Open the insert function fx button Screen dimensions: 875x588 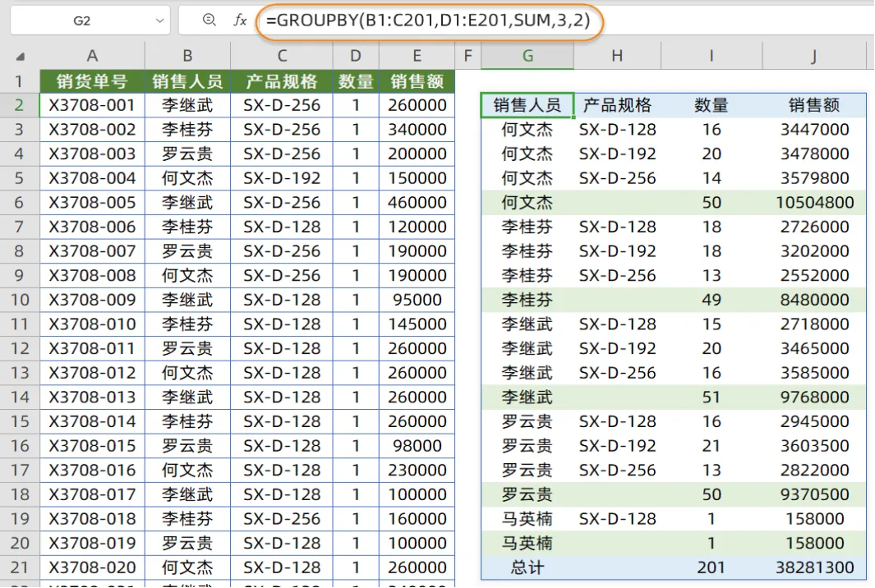coord(240,20)
